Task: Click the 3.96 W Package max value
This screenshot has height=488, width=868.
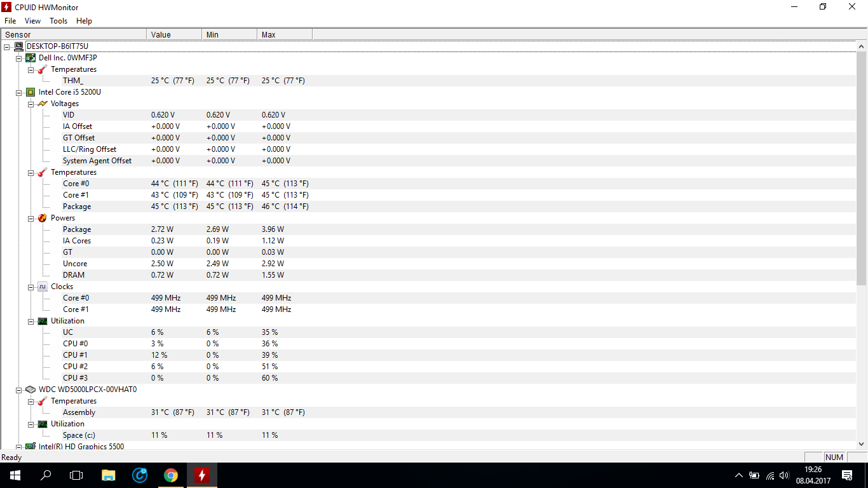Action: 273,229
